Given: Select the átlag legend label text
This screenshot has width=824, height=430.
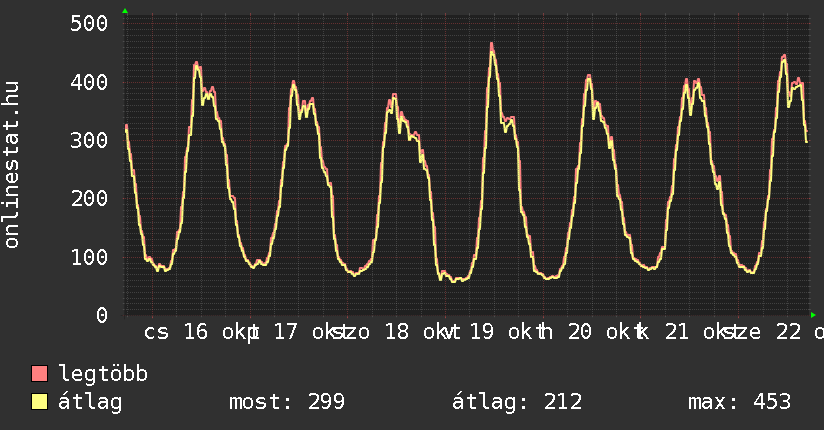Looking at the screenshot, I should click(x=90, y=402).
